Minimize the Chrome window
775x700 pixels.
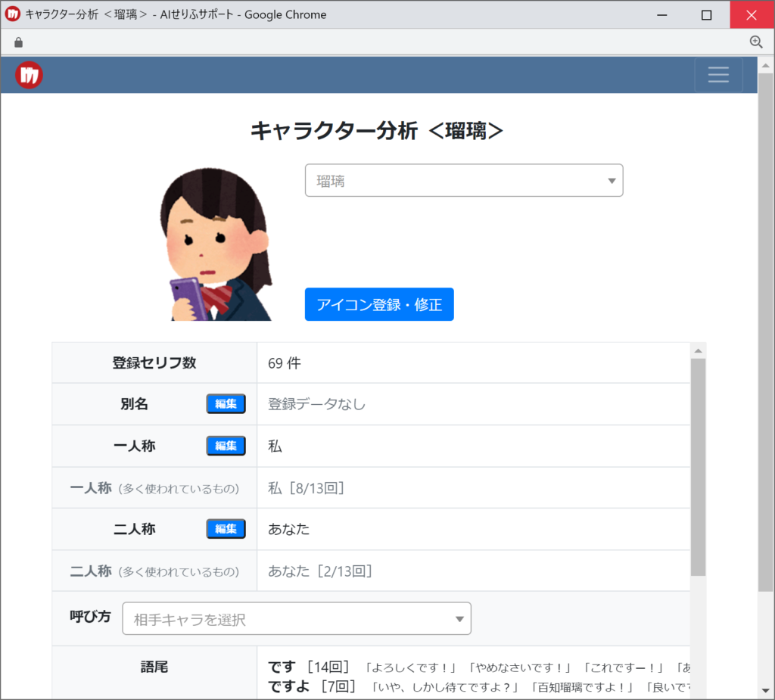click(x=661, y=15)
